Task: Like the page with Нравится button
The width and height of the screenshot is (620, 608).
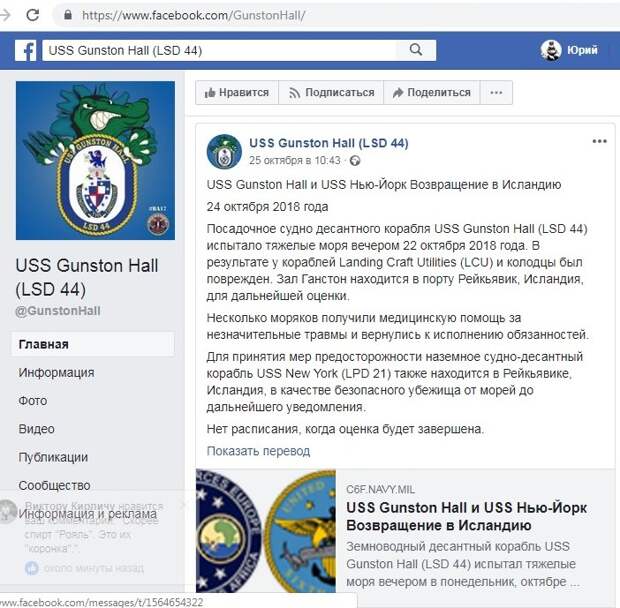Action: coord(237,93)
